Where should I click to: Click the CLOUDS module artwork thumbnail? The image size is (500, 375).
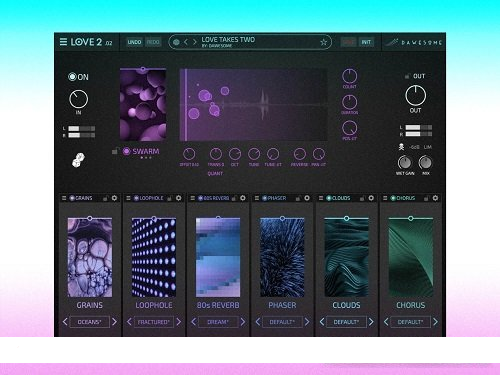point(346,257)
